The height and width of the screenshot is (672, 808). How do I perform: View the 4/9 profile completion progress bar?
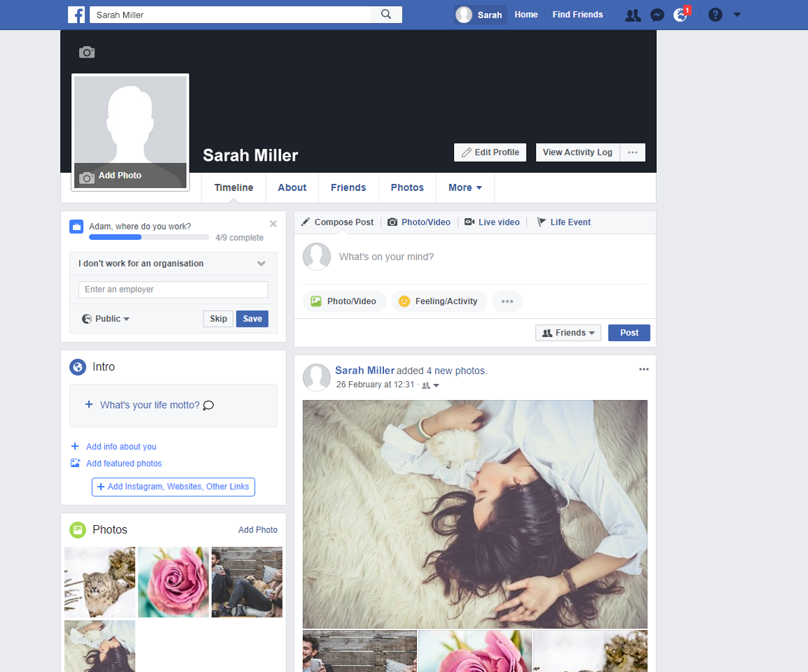149,237
